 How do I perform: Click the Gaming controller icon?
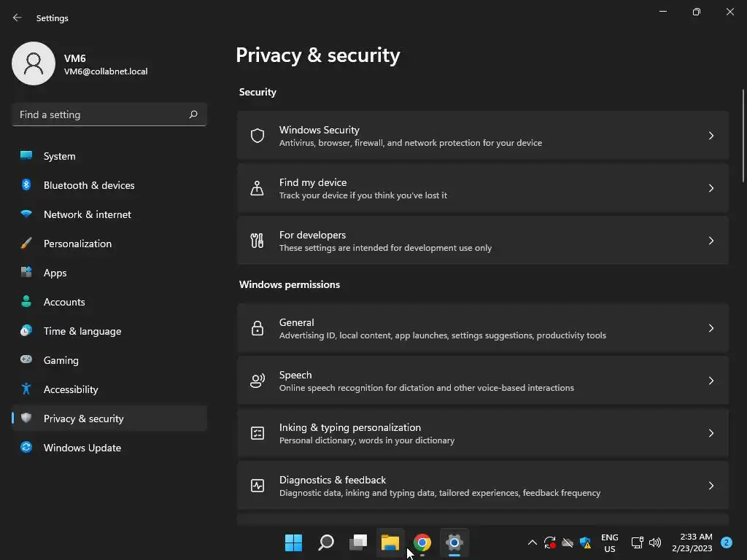[x=26, y=359]
